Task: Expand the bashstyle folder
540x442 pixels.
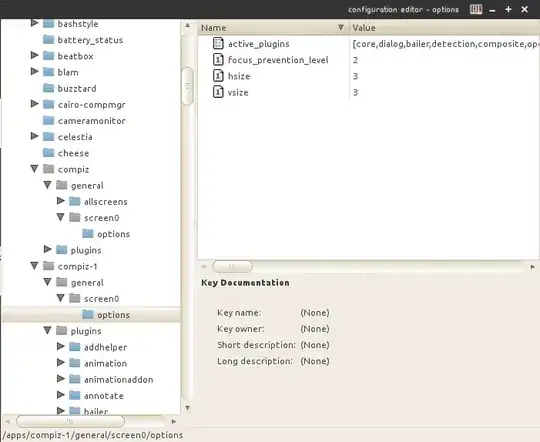Action: (34, 23)
